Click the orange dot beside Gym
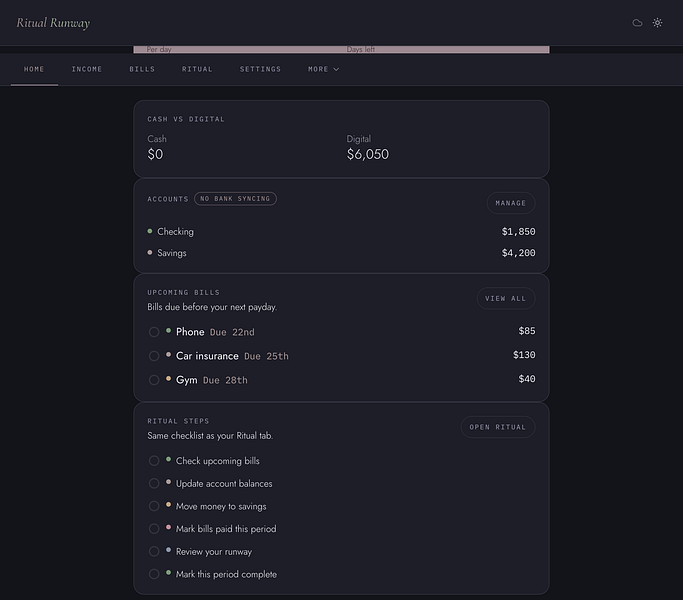The image size is (683, 600). (x=168, y=379)
